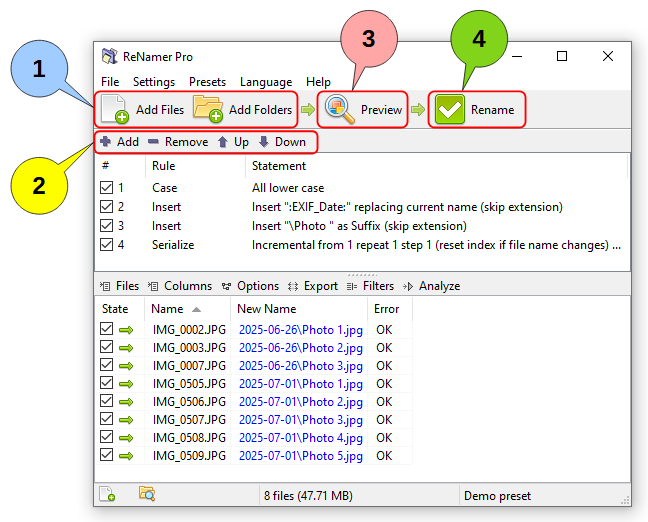Open the Files dropdown menu

(x=119, y=286)
